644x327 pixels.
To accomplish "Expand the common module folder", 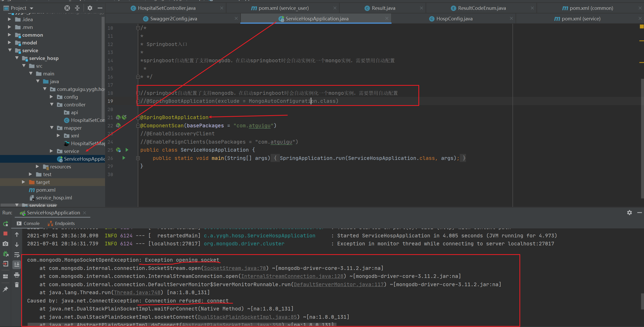I will pos(9,35).
